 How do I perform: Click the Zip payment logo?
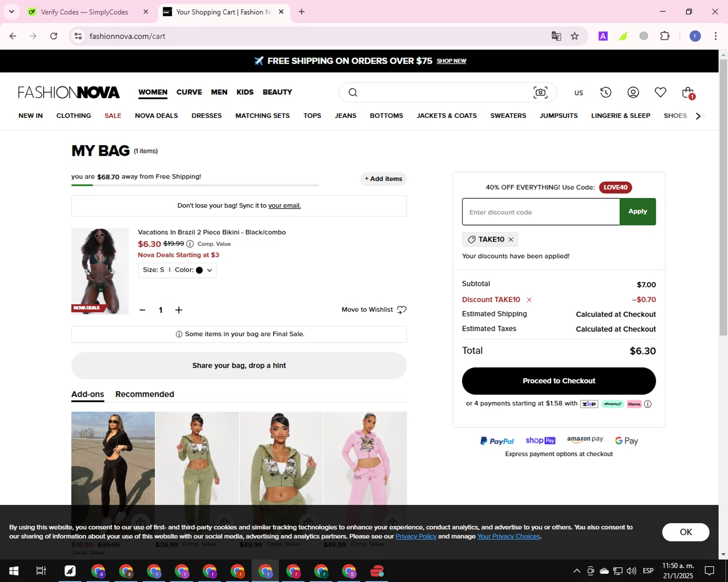[x=589, y=404]
